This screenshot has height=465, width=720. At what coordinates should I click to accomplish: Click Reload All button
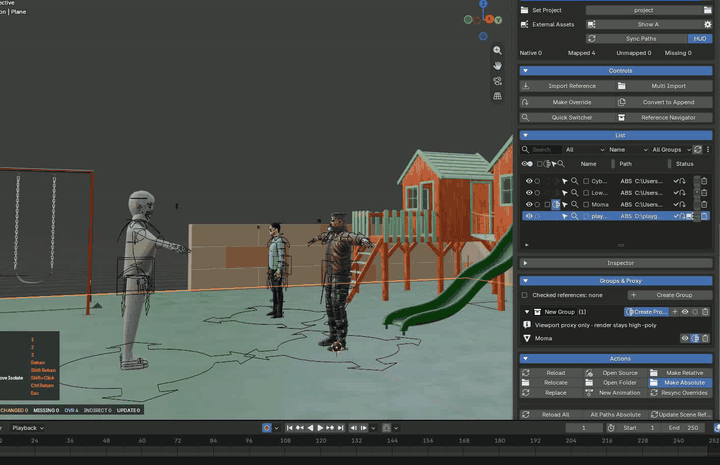(x=551, y=415)
